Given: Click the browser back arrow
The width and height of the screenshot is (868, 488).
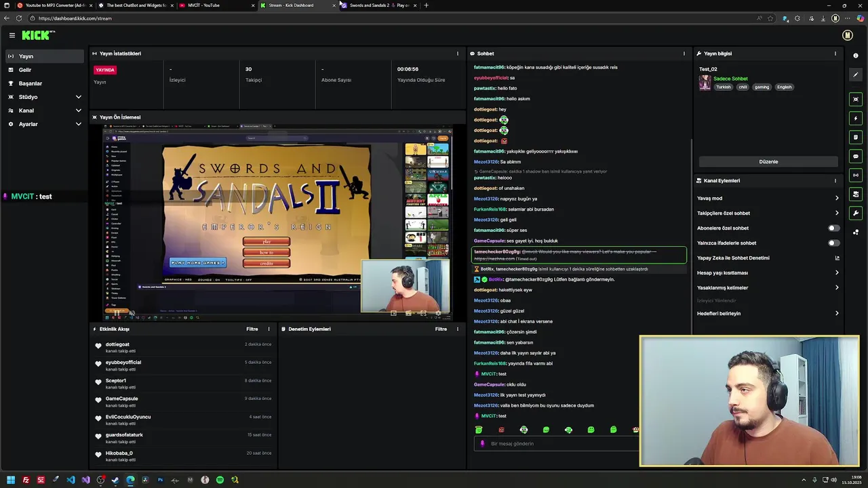Looking at the screenshot, I should coord(7,18).
